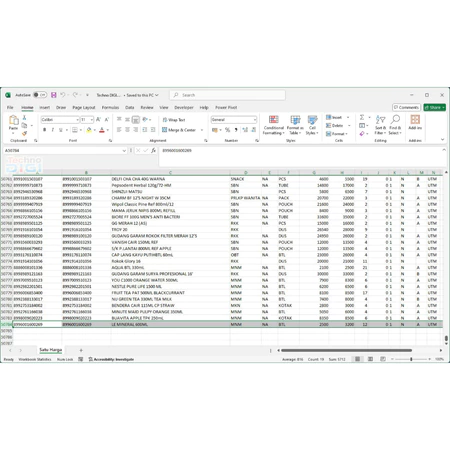Collapse the ribbon with the chevron
This screenshot has height=450, width=450.
pos(442,140)
